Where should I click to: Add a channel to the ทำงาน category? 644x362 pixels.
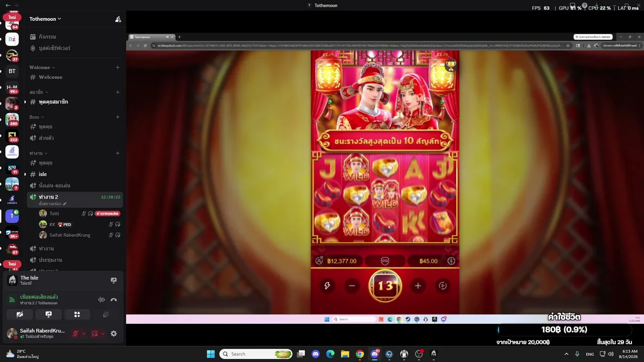(118, 153)
